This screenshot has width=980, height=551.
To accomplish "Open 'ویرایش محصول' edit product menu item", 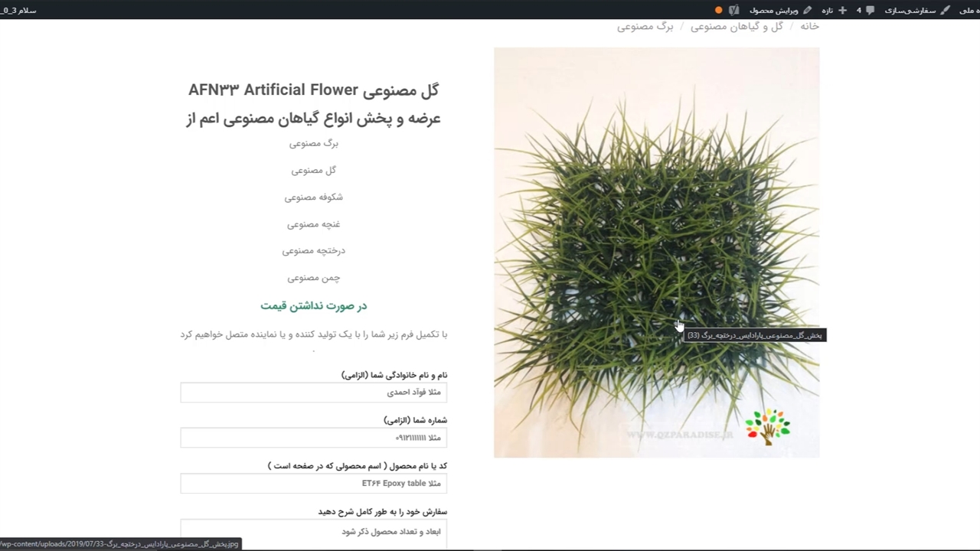I will click(773, 10).
